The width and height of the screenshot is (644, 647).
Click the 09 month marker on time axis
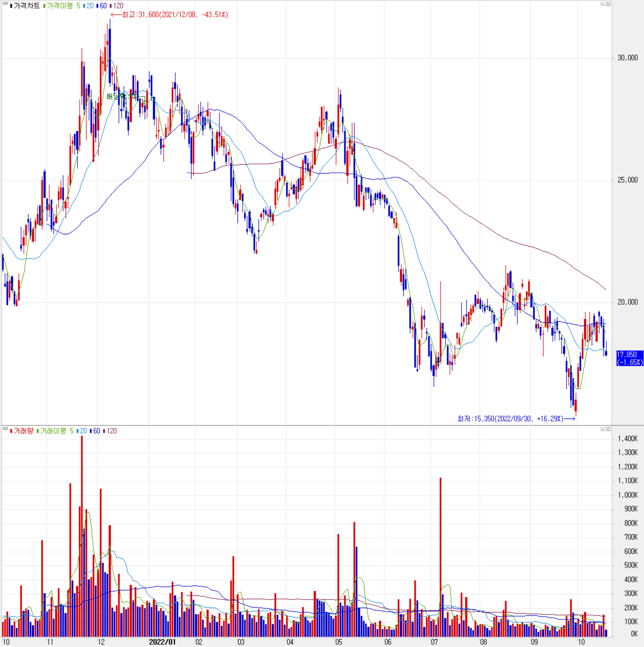[534, 642]
